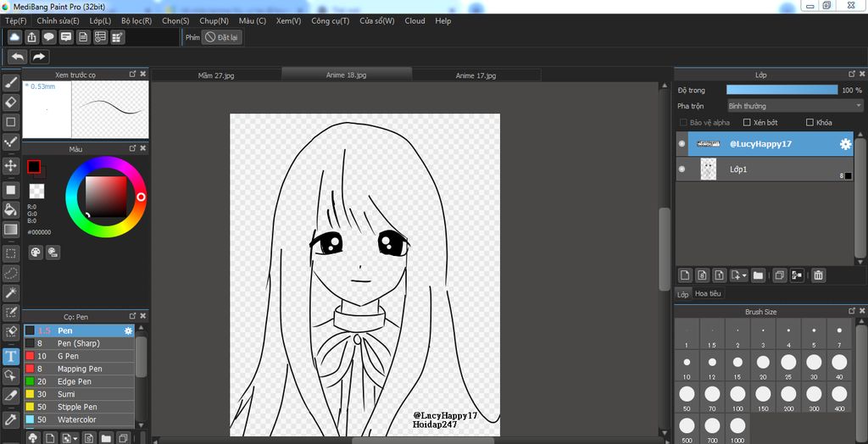The width and height of the screenshot is (868, 444).
Task: Adjust the Độ trong opacity slider
Action: (782, 90)
